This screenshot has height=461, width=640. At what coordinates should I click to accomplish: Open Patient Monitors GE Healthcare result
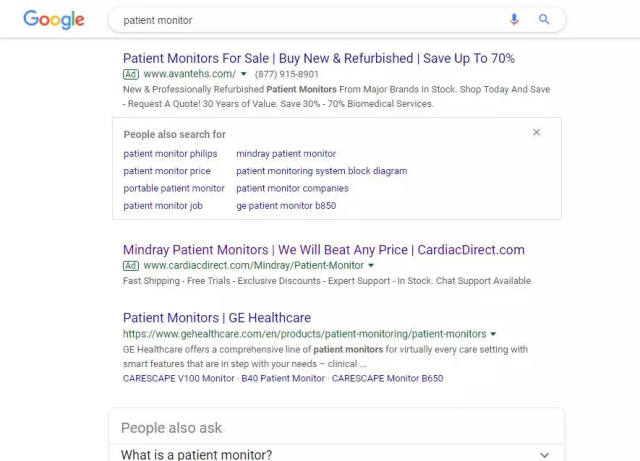pos(216,318)
